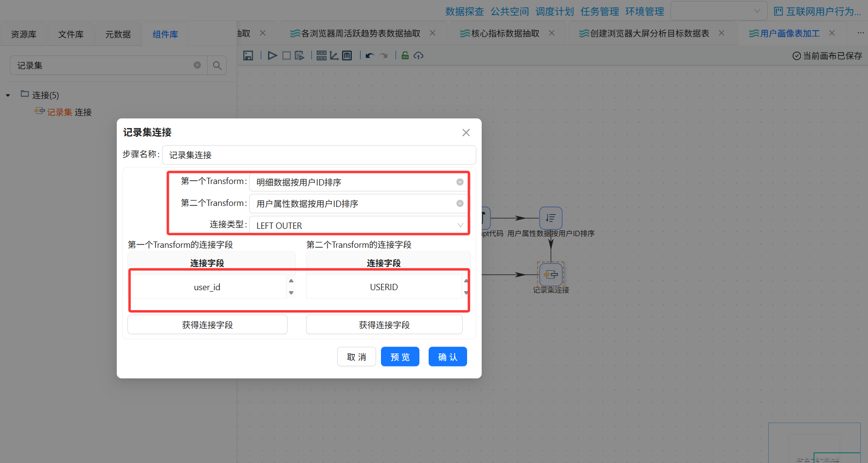
Task: Click the green unlock icon
Action: click(x=405, y=56)
